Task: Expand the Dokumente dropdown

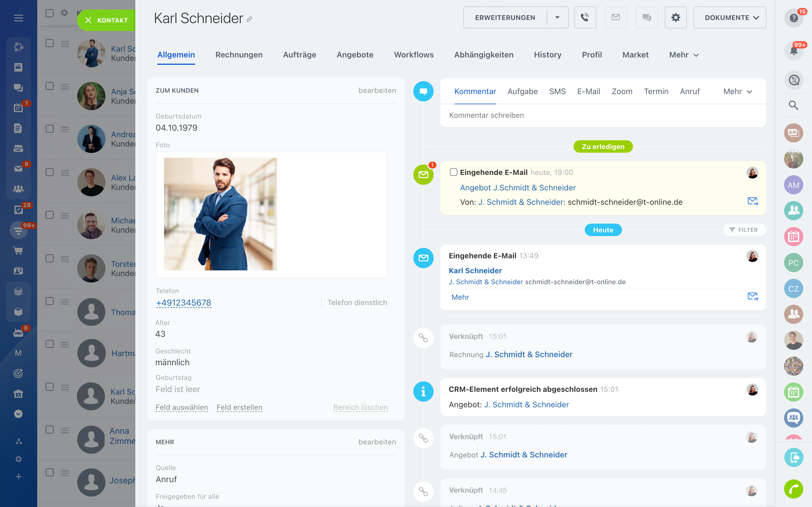Action: (729, 17)
